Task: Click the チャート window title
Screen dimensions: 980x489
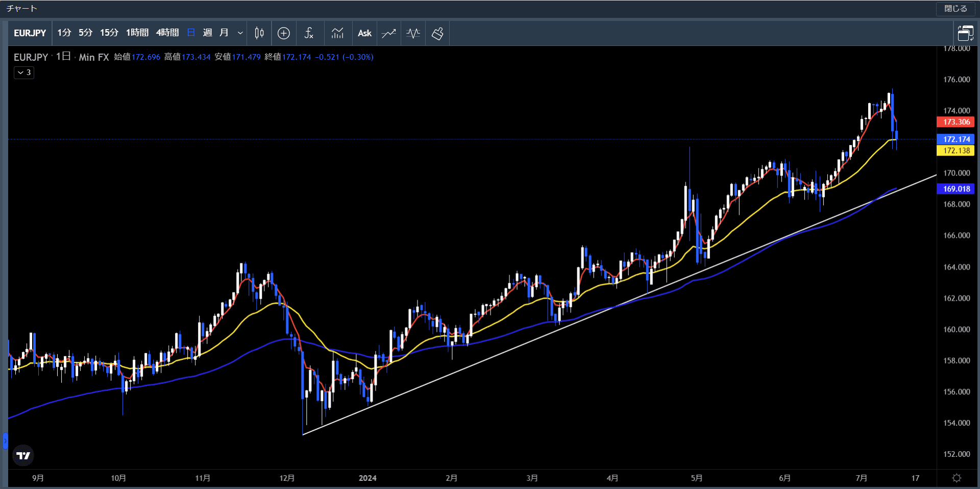Action: coord(21,9)
